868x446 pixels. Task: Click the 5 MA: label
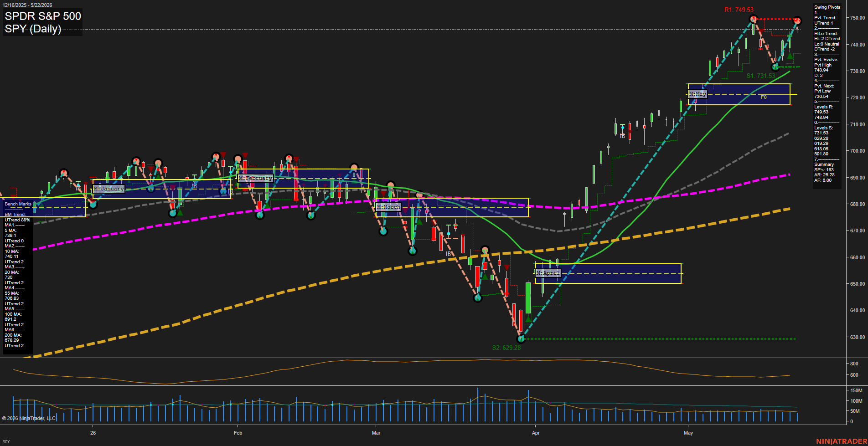coord(11,231)
